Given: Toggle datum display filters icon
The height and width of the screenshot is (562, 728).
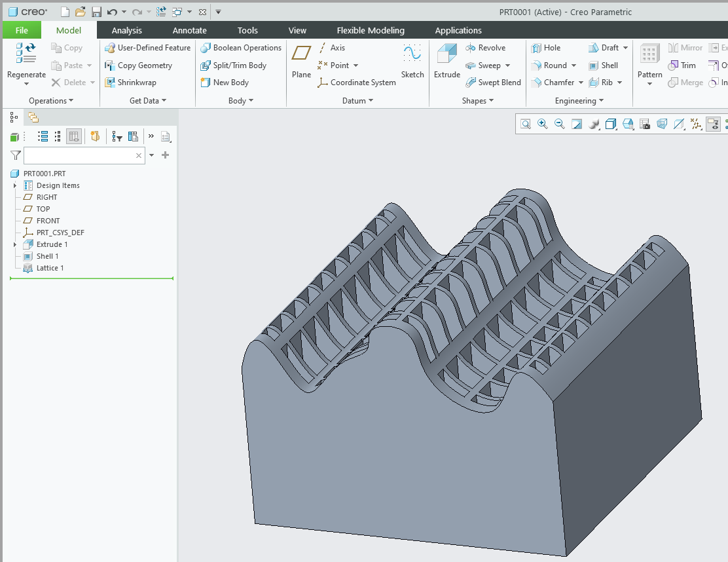Looking at the screenshot, I should (696, 124).
